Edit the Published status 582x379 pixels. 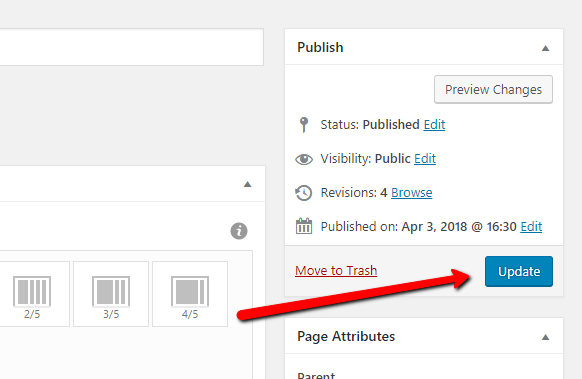pyautogui.click(x=434, y=125)
